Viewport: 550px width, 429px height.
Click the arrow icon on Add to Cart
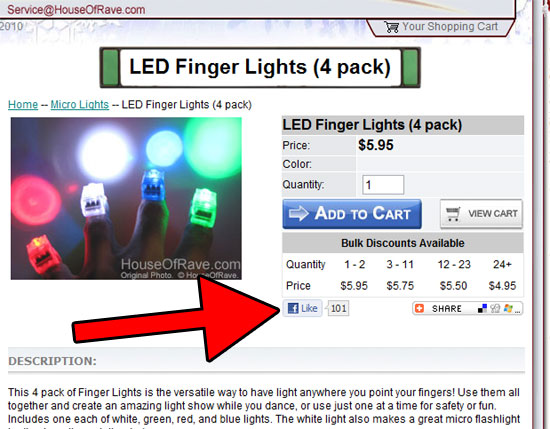pyautogui.click(x=299, y=213)
